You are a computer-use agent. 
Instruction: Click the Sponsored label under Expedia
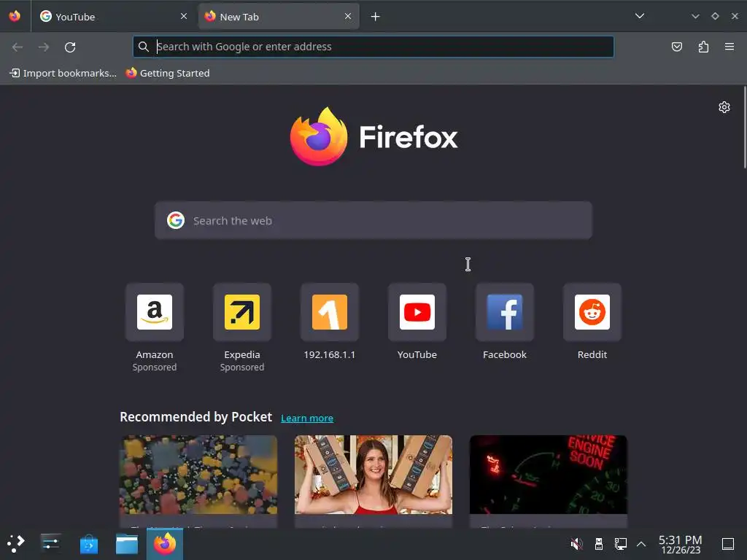point(242,367)
